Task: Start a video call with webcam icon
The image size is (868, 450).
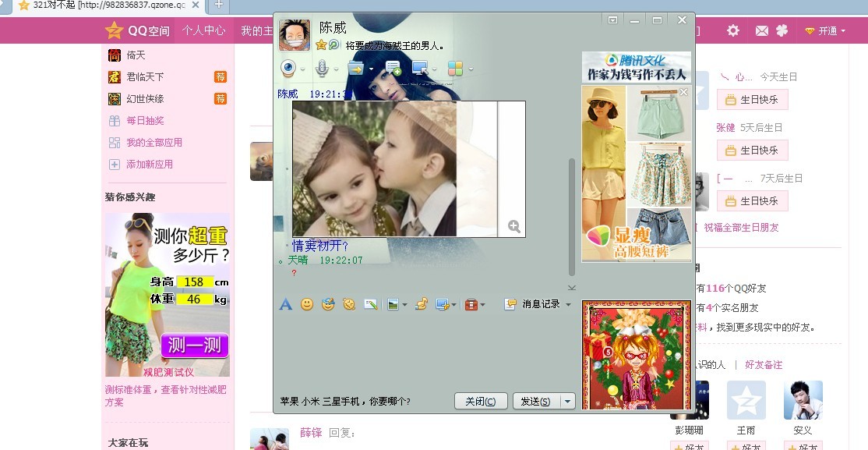Action: point(288,68)
